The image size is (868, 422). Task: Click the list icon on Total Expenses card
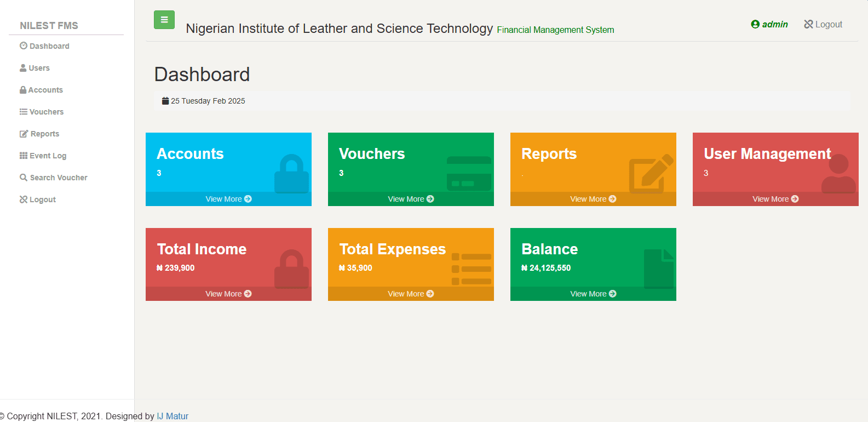coord(472,269)
